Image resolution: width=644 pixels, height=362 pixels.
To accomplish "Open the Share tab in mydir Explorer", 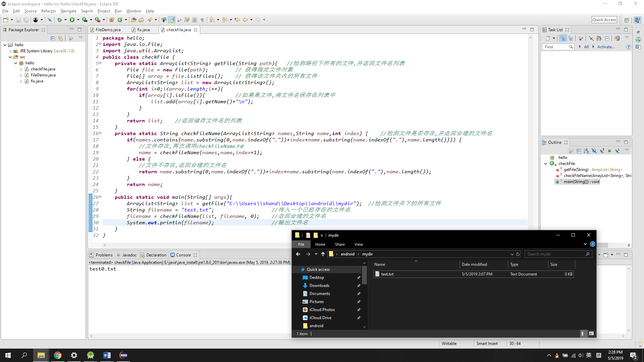I will click(340, 244).
